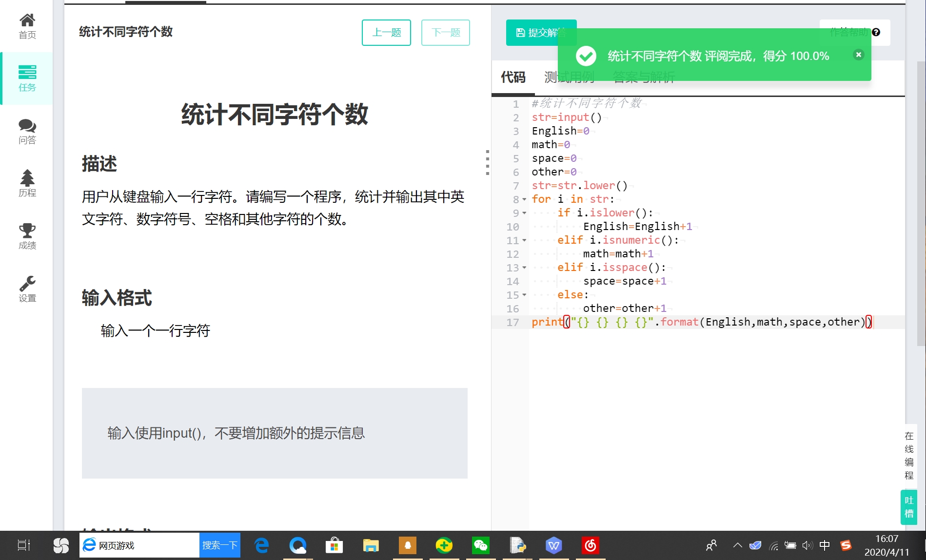Screen dimensions: 926x560
Task: Open File Explorer from the taskbar
Action: [371, 545]
